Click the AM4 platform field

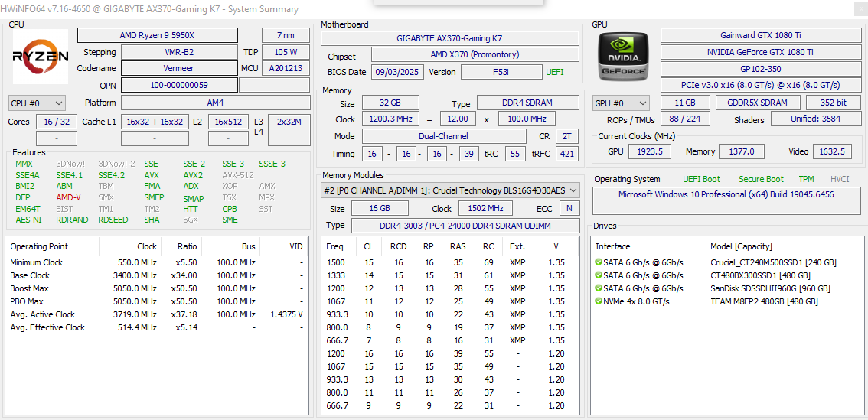pyautogui.click(x=216, y=103)
